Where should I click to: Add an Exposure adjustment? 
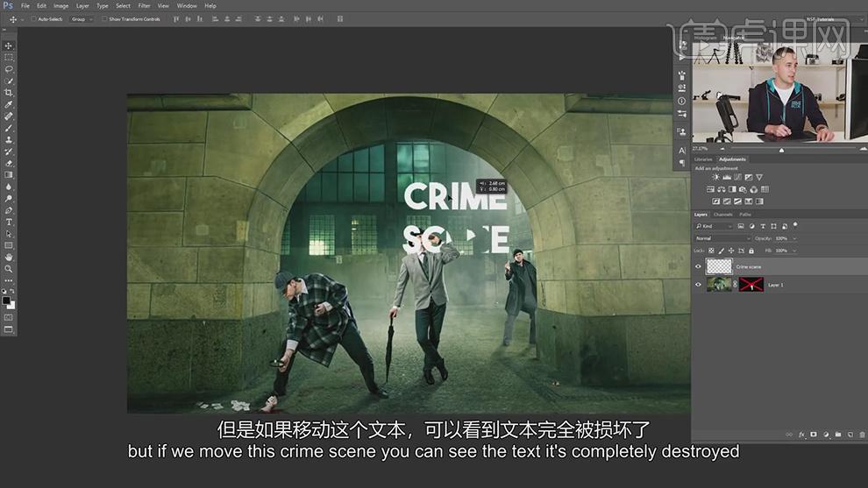pos(749,177)
